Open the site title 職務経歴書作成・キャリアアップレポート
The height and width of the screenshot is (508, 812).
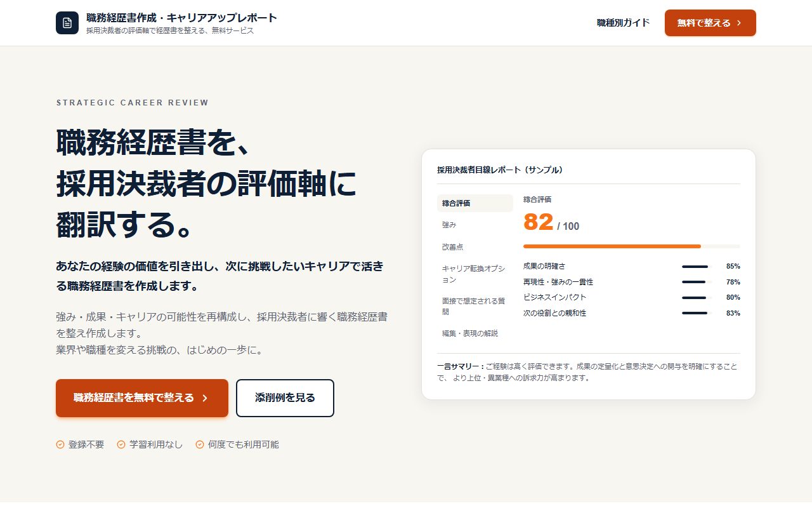182,18
